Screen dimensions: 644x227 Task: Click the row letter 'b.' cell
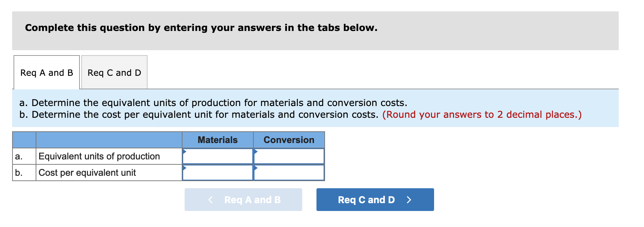click(x=19, y=173)
